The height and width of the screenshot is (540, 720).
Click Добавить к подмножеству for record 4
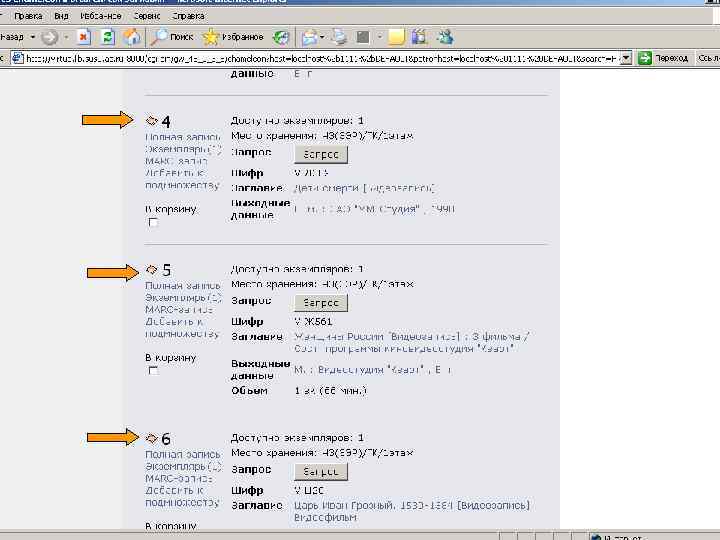(182, 179)
